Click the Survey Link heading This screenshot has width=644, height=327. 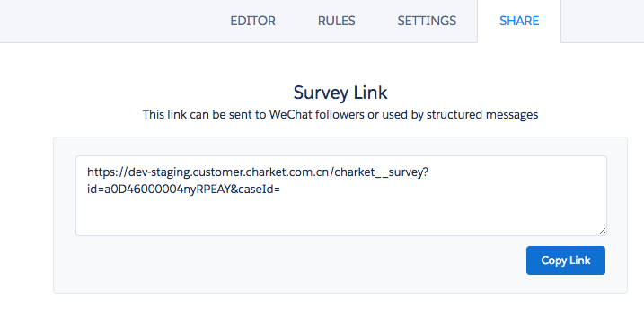pyautogui.click(x=340, y=93)
